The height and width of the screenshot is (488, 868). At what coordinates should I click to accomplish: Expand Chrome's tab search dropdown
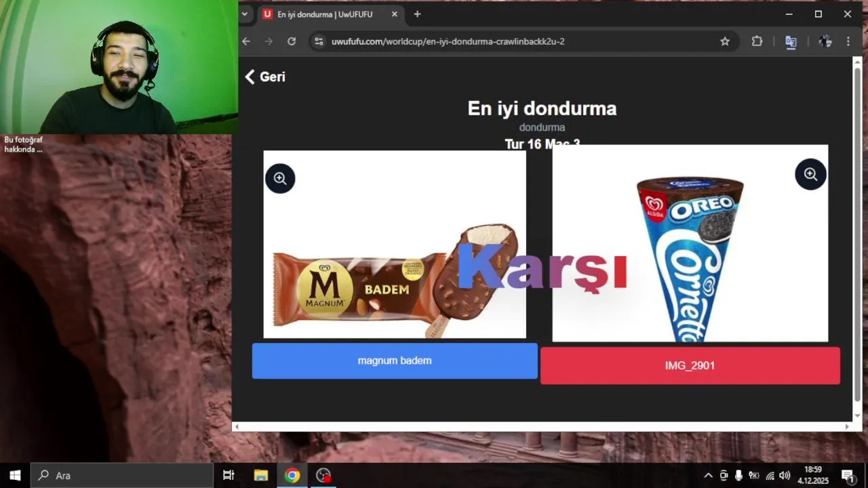[245, 14]
